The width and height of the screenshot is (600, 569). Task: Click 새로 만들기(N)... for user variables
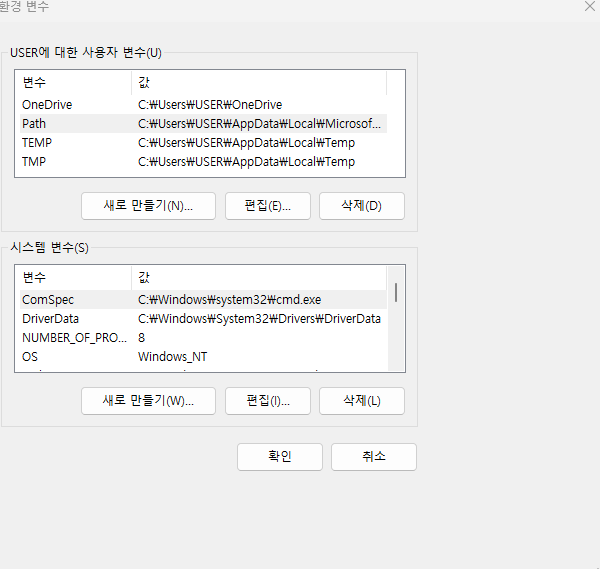pos(148,206)
